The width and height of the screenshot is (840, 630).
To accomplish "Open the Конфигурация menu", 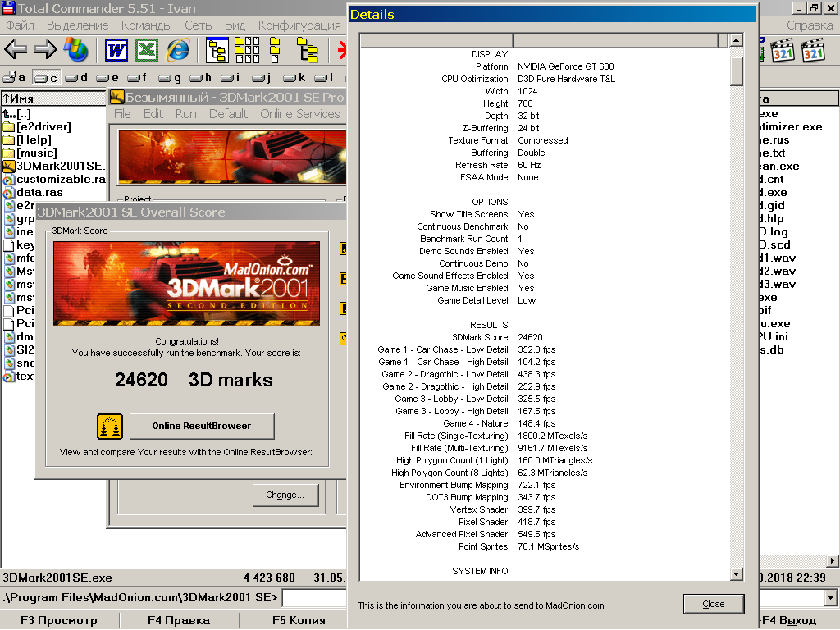I will [299, 25].
